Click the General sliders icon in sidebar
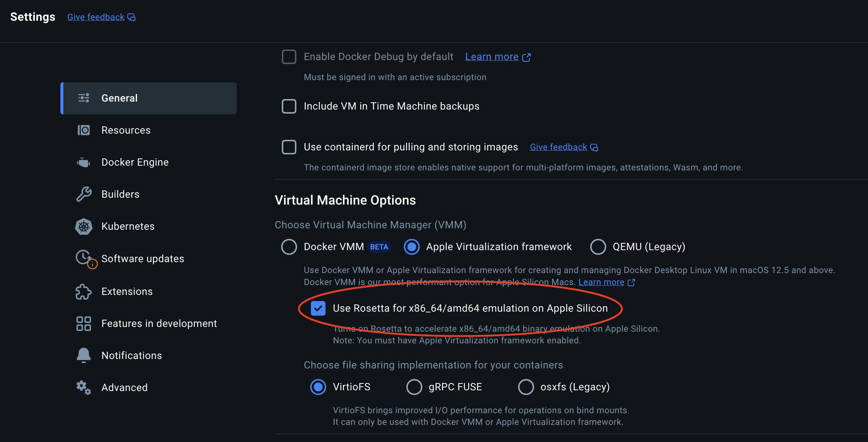Viewport: 868px width, 442px height. click(84, 98)
